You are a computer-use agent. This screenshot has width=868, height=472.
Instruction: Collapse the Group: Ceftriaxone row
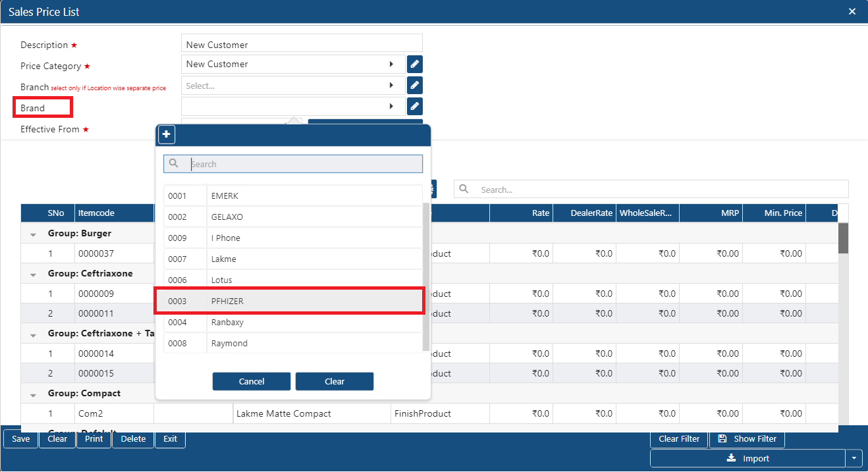[33, 275]
